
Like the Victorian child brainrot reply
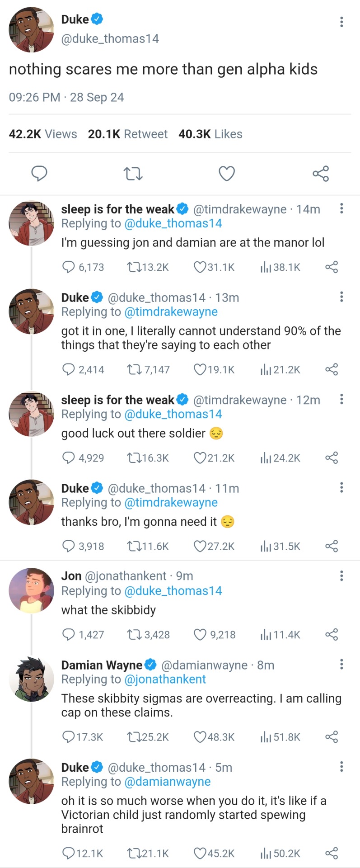tap(200, 854)
